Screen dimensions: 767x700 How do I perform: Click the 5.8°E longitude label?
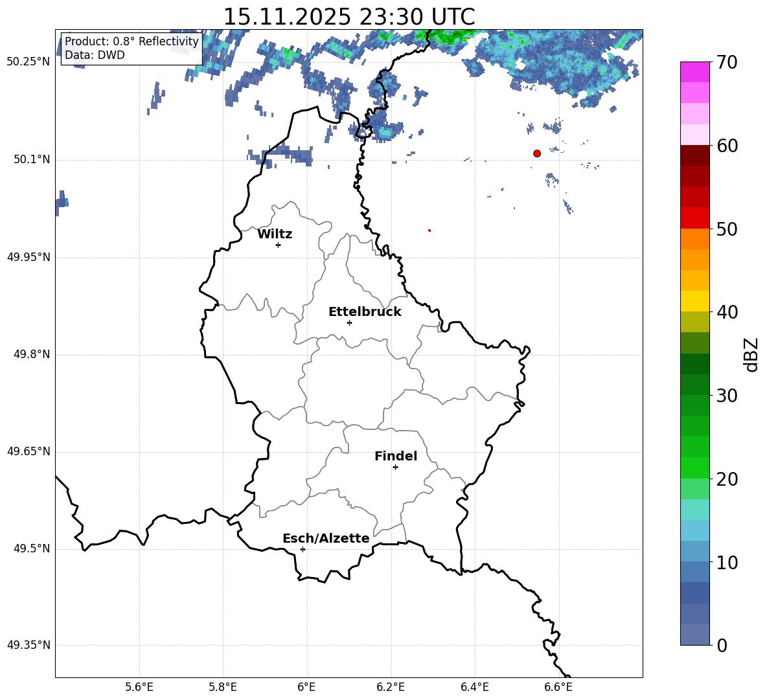pyautogui.click(x=223, y=687)
